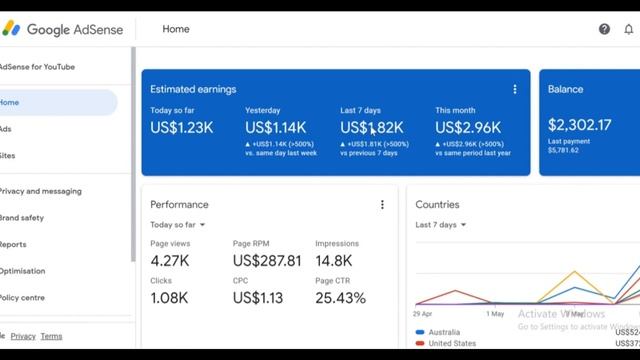Open Policy centre in sidebar
640x360 pixels.
pos(22,298)
